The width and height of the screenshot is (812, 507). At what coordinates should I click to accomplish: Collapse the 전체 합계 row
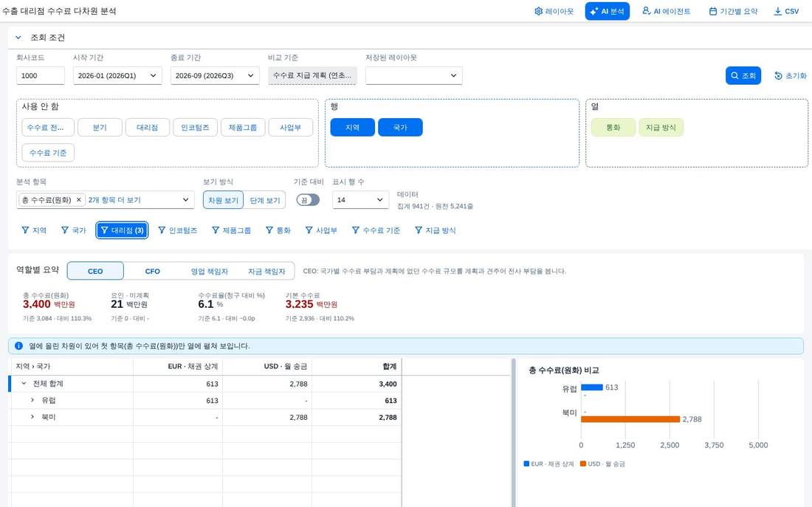pos(24,384)
